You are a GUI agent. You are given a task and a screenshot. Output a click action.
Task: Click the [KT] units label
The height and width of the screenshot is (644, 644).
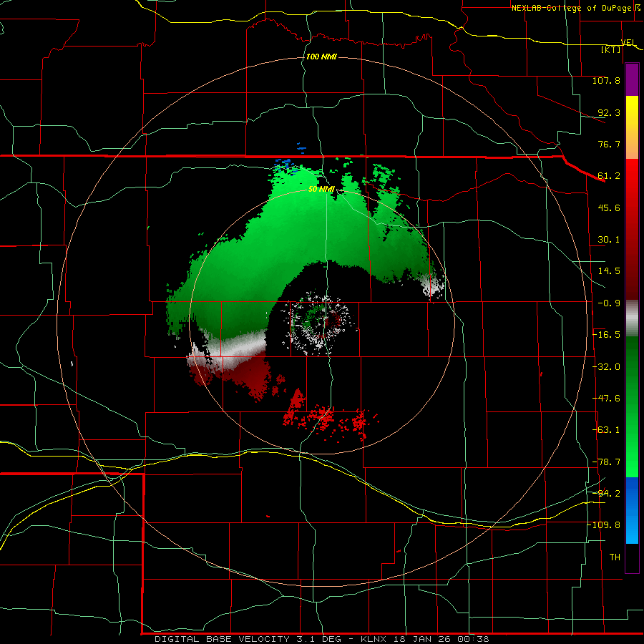(611, 49)
